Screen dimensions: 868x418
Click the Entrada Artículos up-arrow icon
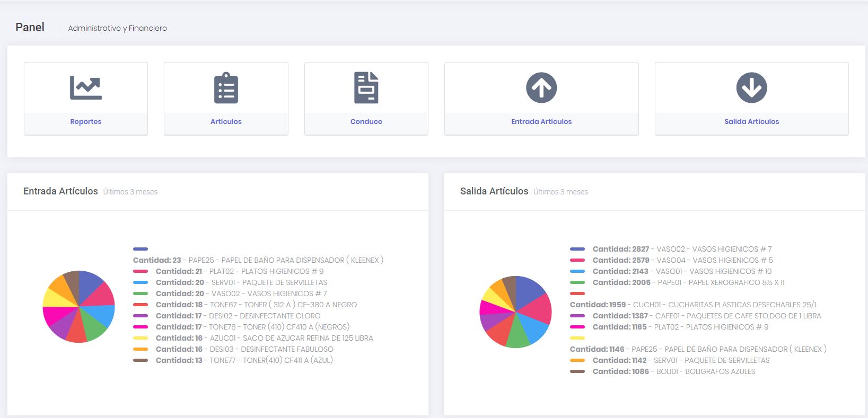[x=541, y=88]
